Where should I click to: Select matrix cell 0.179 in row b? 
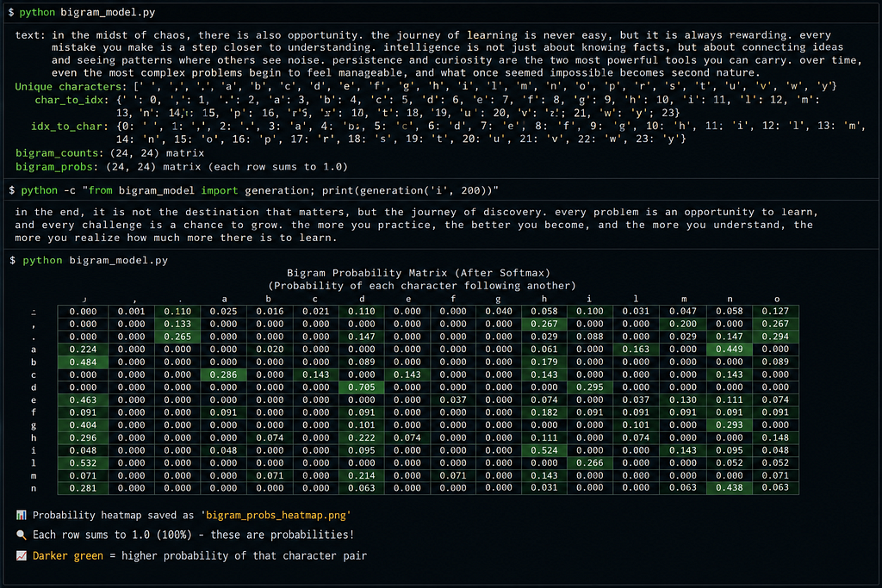pos(544,362)
